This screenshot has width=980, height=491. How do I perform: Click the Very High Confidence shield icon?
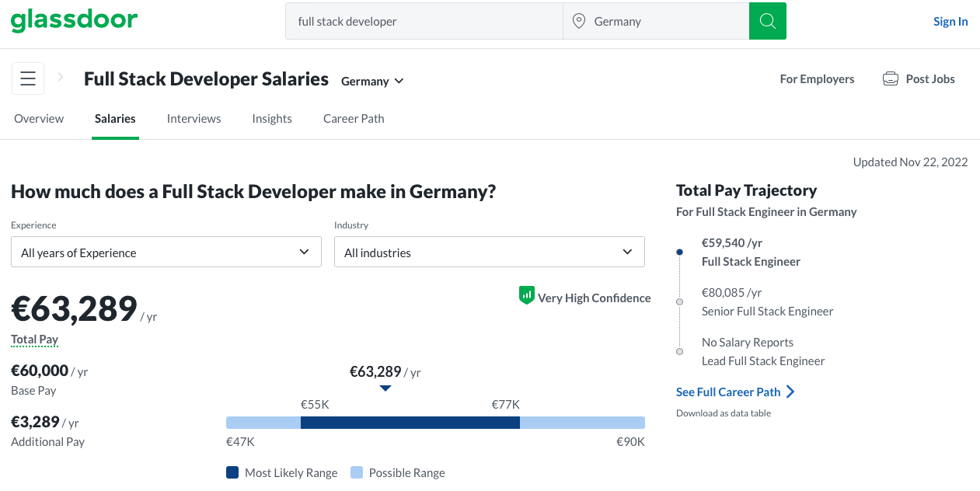point(527,295)
